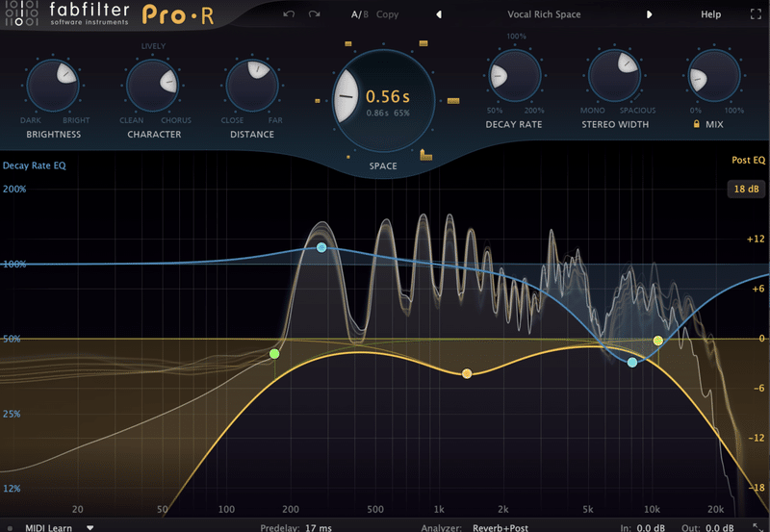This screenshot has height=532, width=770.
Task: Select yellow post EQ band near 1.5 kHz
Action: (467, 373)
